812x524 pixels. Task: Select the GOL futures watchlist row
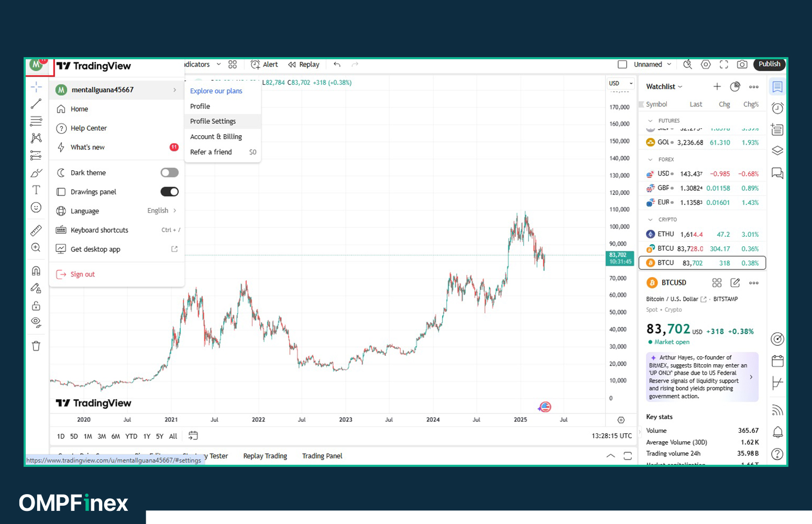tap(703, 143)
